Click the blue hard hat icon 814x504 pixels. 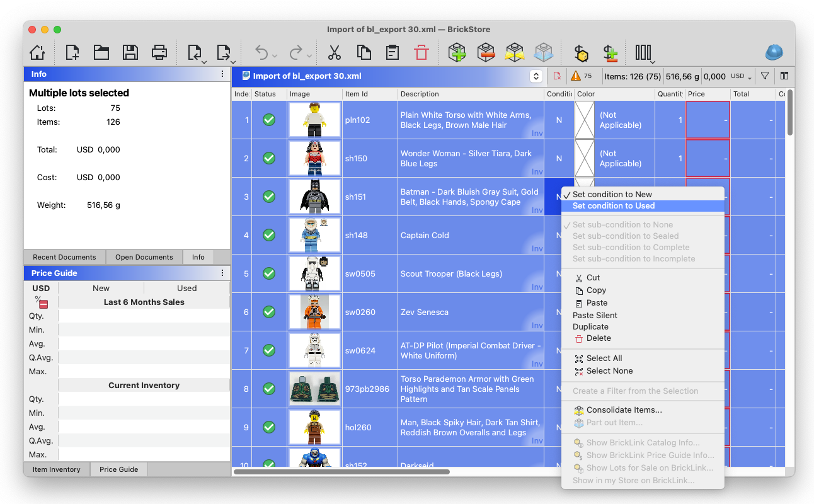click(x=774, y=52)
